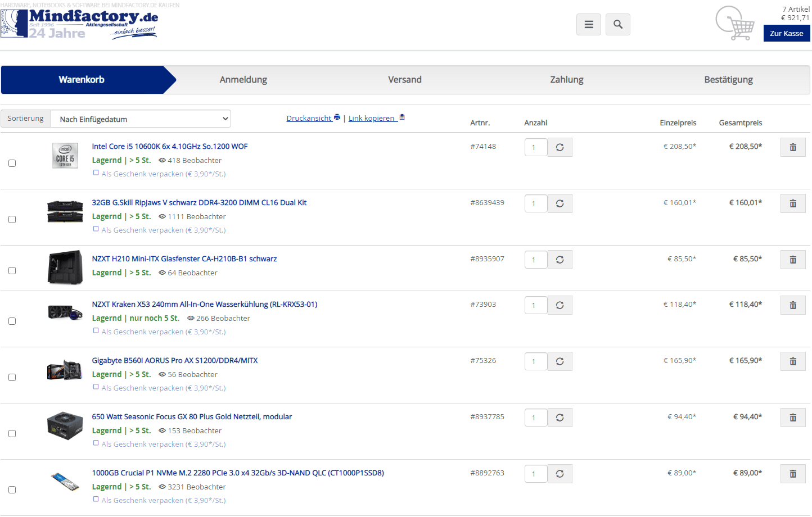Enable gift wrapping for Gigabyte B560I
The image size is (812, 517).
(x=96, y=387)
